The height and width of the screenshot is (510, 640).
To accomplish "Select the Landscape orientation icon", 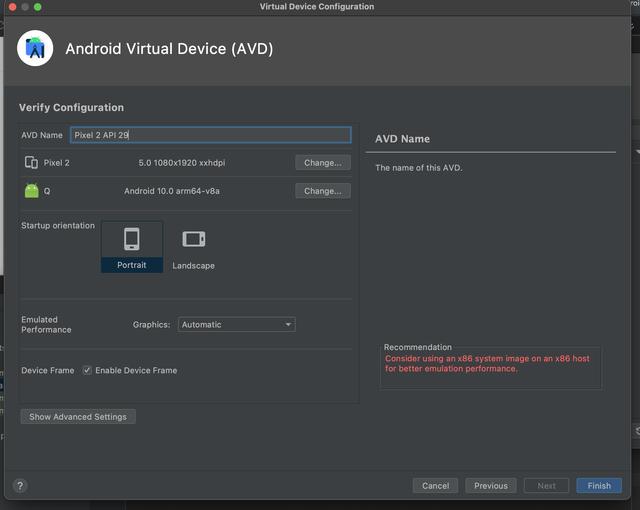I will [x=193, y=239].
